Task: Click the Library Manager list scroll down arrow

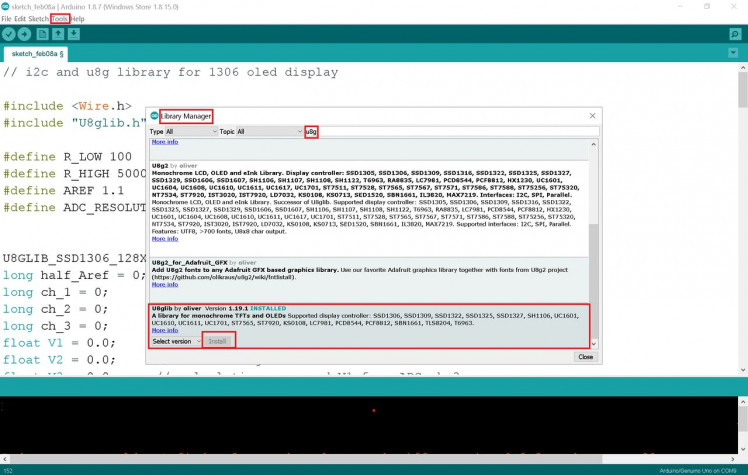Action: 593,344
